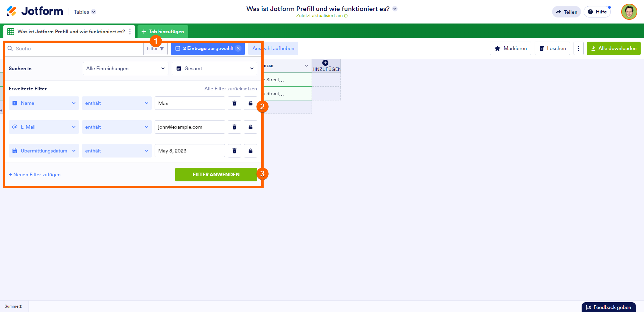Click the plus HINZUFÜGEN column button
644x312 pixels.
(x=326, y=66)
